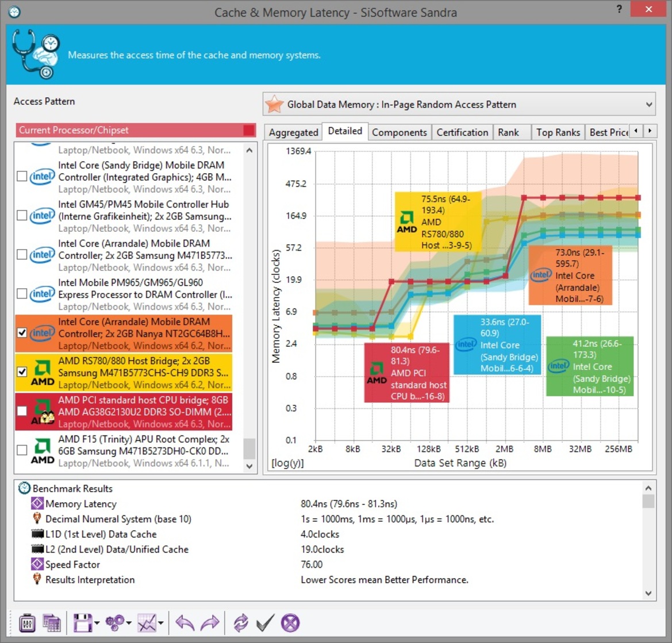Click the Current Processor/Chipset header bar
This screenshot has width=672, height=643.
pyautogui.click(x=136, y=131)
